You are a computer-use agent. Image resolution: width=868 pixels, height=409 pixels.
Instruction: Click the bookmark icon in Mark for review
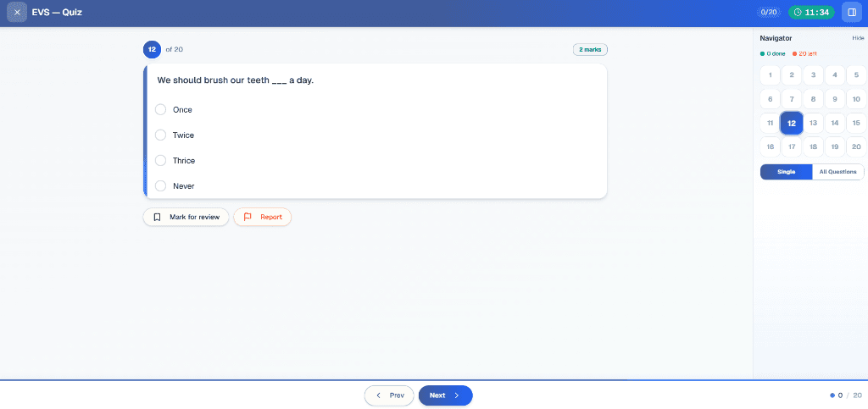(x=157, y=218)
